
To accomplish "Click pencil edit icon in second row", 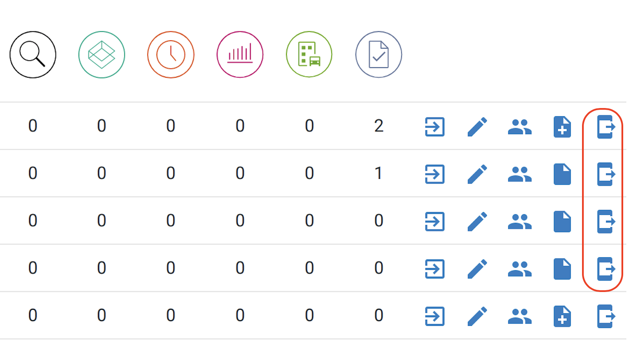I will click(477, 174).
